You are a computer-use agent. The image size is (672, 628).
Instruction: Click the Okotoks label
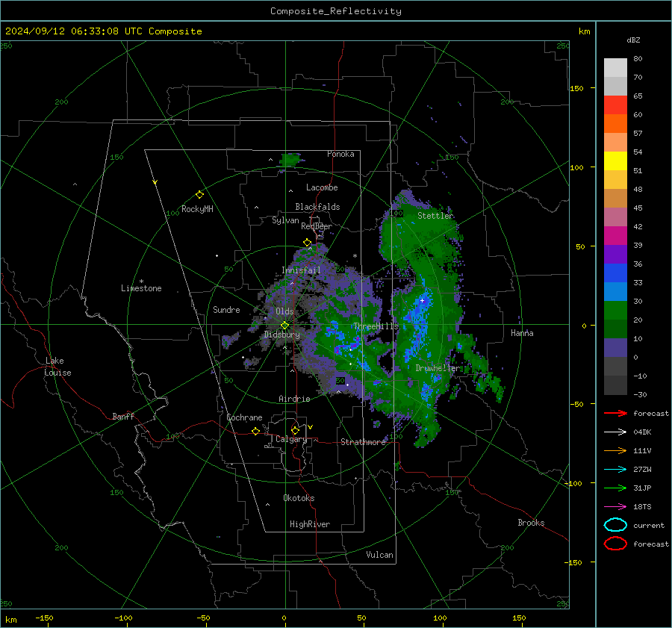coord(299,498)
